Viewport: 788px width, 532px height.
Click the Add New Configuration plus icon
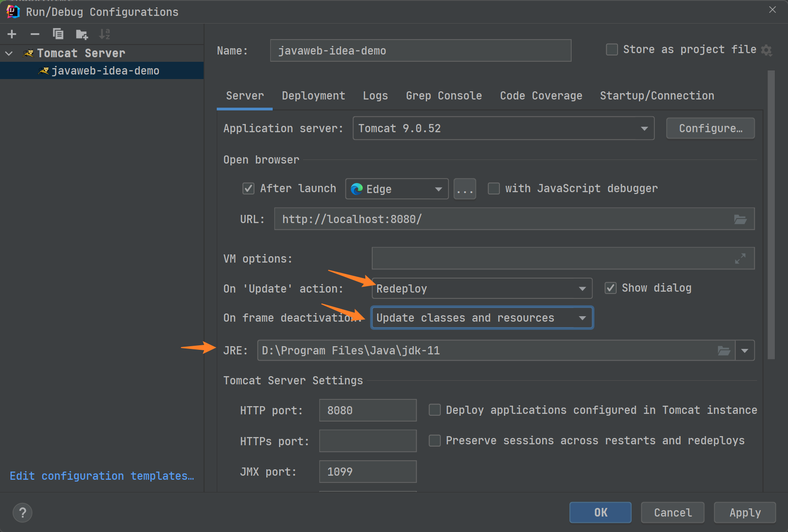click(12, 34)
